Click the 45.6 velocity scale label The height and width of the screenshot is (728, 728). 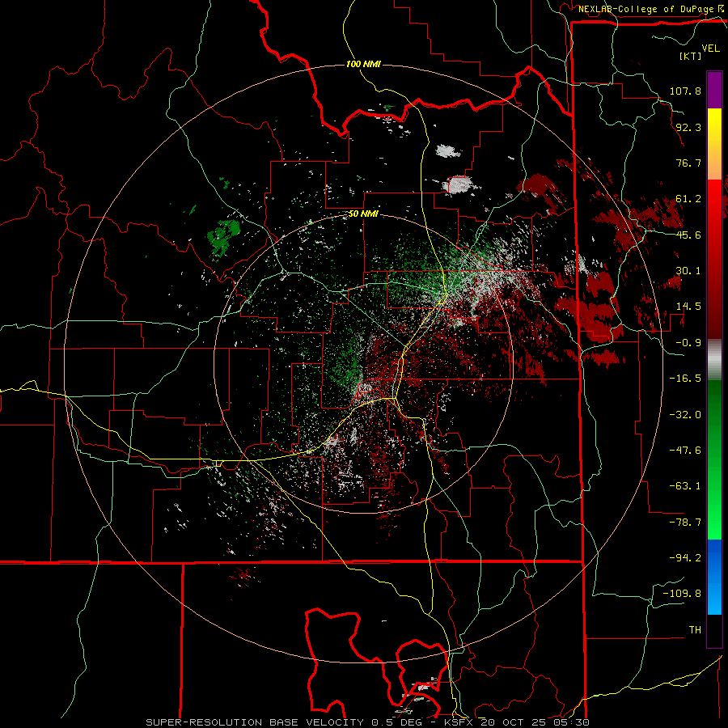(688, 235)
